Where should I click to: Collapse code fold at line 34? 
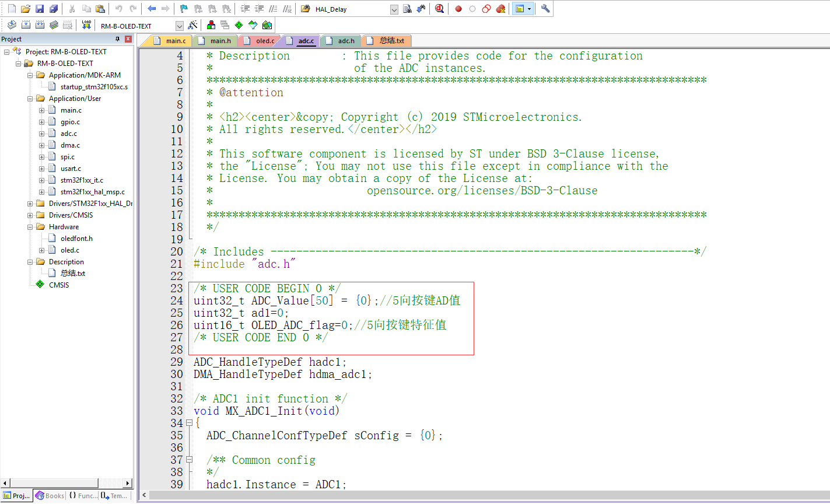click(189, 423)
